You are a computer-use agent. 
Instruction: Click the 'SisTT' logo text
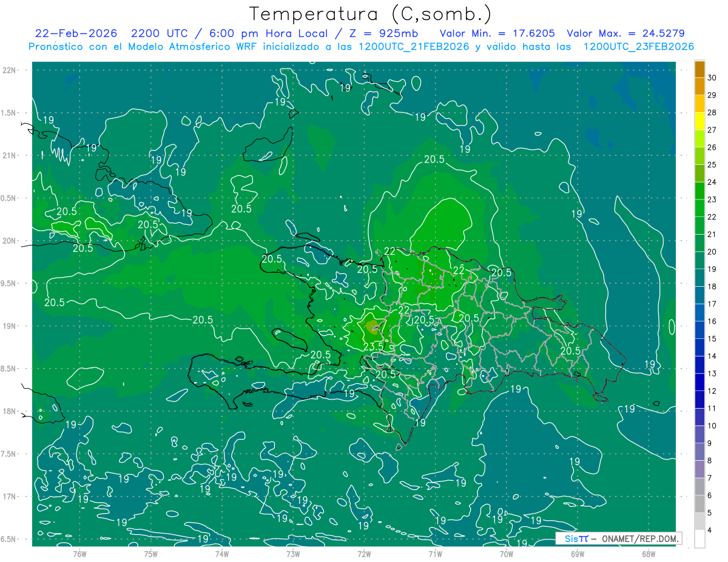tap(576, 538)
